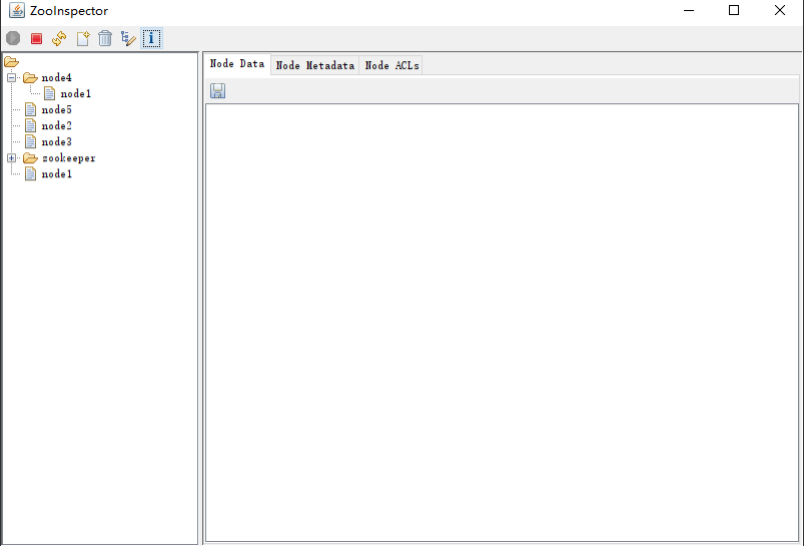804x546 pixels.
Task: Click the root folder icon in tree
Action: coord(11,62)
